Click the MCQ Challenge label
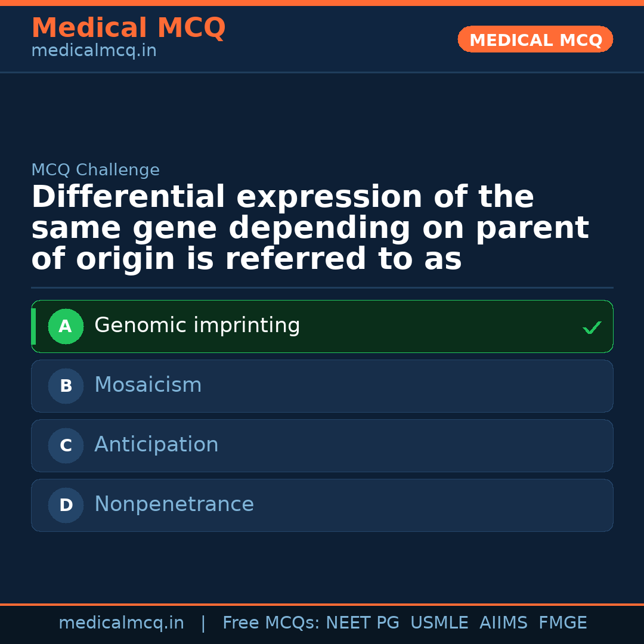 click(95, 170)
